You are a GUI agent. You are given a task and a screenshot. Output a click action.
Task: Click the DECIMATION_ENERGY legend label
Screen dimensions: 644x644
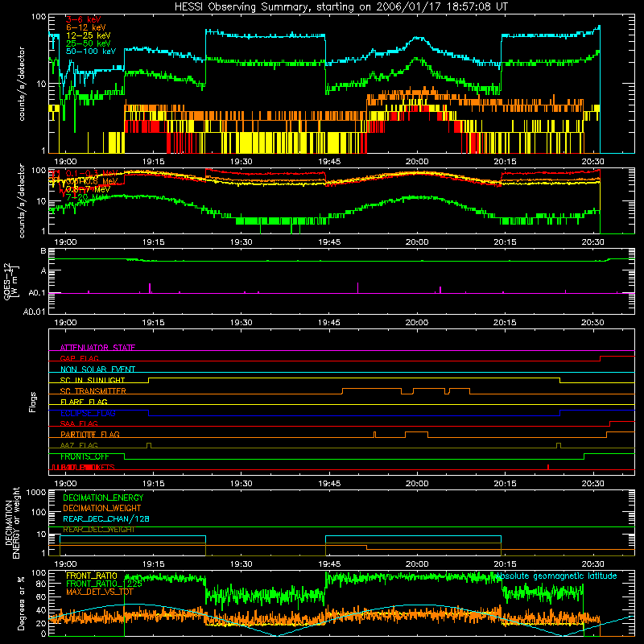[x=103, y=497]
